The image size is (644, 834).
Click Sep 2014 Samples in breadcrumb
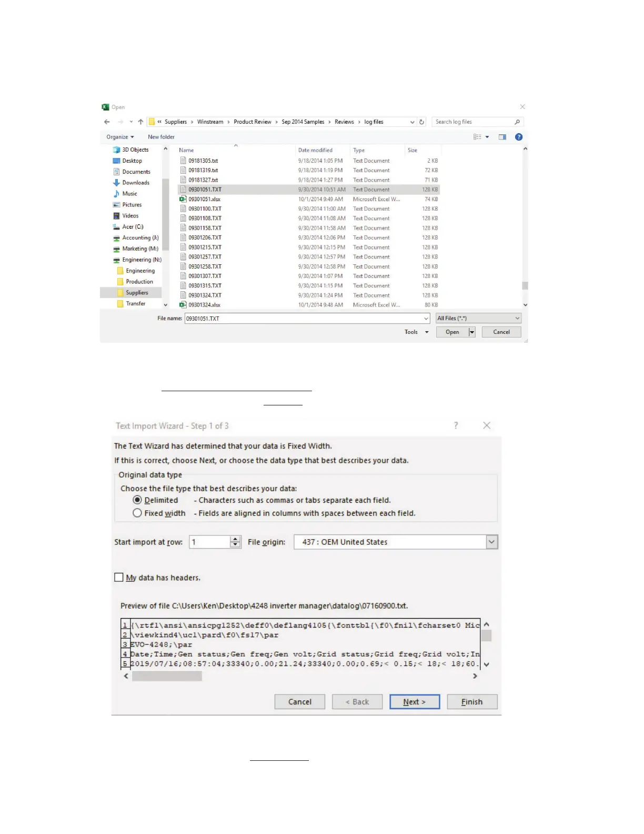tap(303, 122)
